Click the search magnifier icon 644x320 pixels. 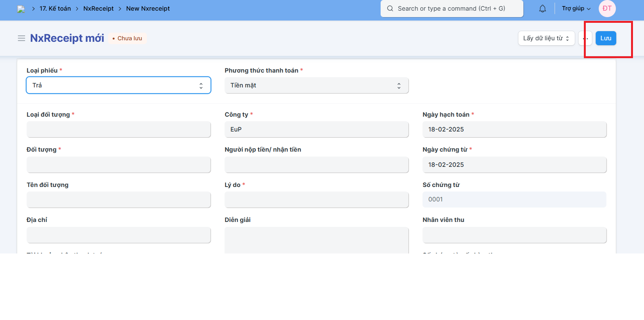[390, 9]
